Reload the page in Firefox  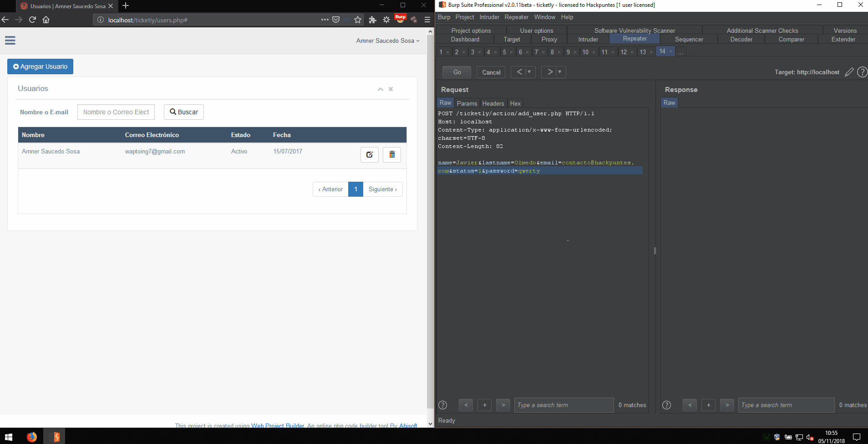(32, 20)
